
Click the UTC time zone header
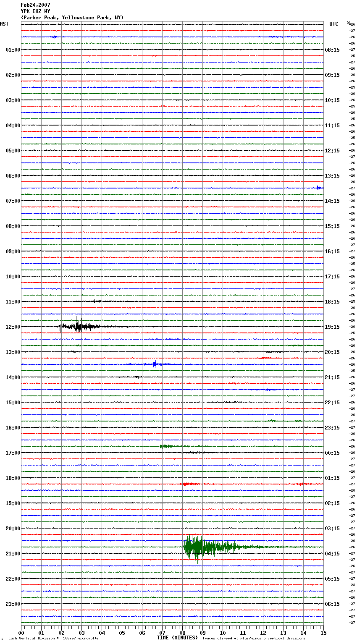point(334,24)
